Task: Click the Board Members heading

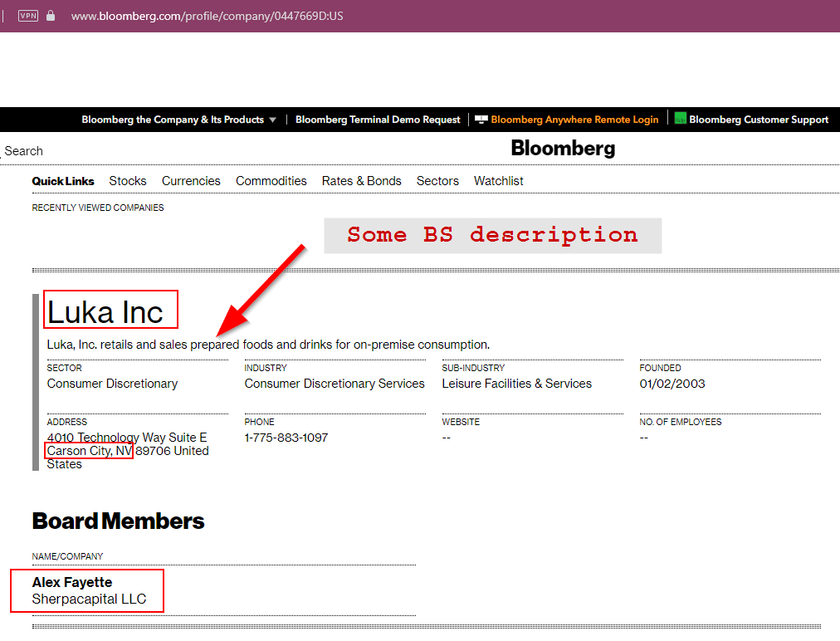Action: pyautogui.click(x=118, y=521)
